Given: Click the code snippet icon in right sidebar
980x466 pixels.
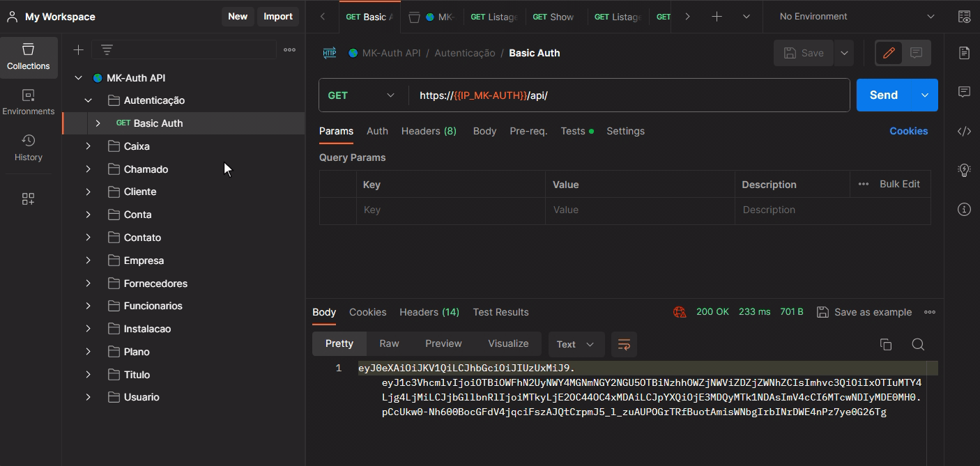Looking at the screenshot, I should click(x=964, y=131).
